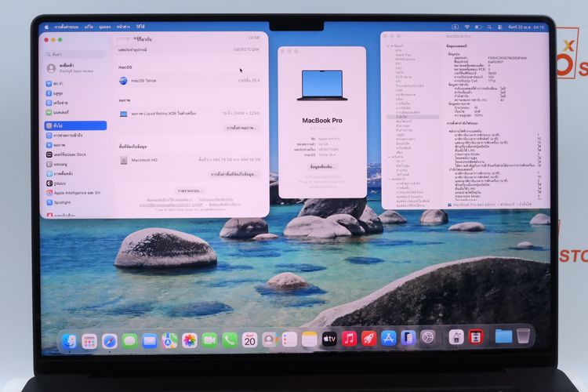The image size is (588, 392).
Task: Launch Safari from the Dock
Action: tap(110, 341)
